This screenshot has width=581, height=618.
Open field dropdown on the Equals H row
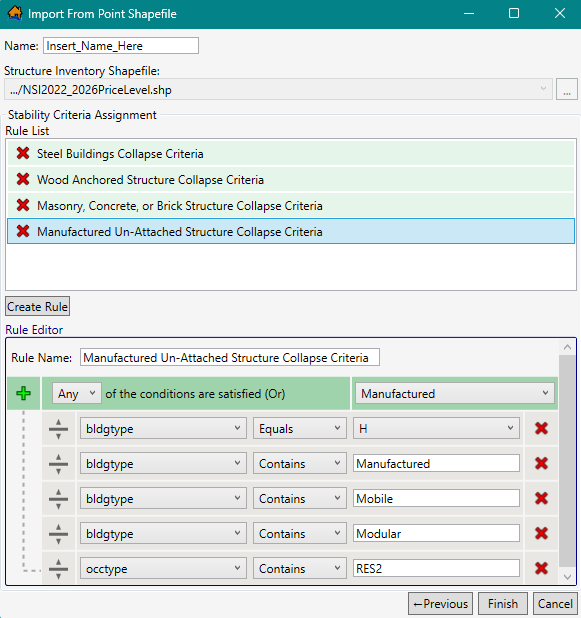tap(163, 428)
